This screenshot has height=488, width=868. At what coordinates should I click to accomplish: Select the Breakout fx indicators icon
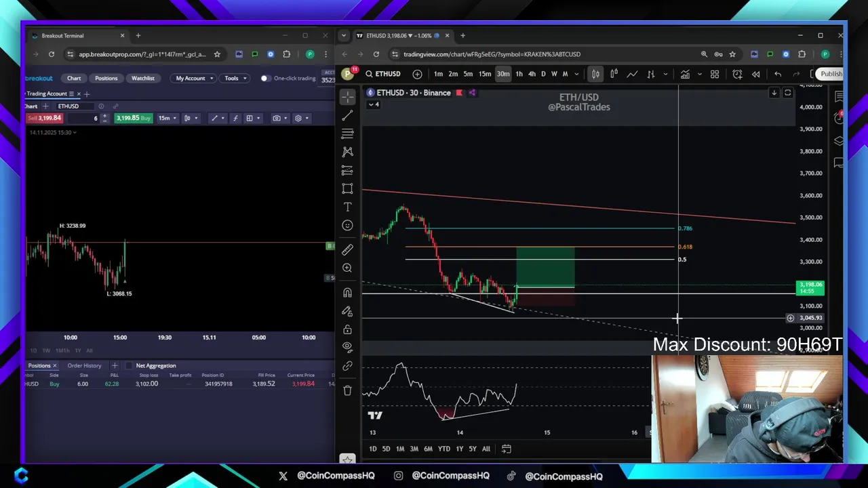pyautogui.click(x=235, y=118)
